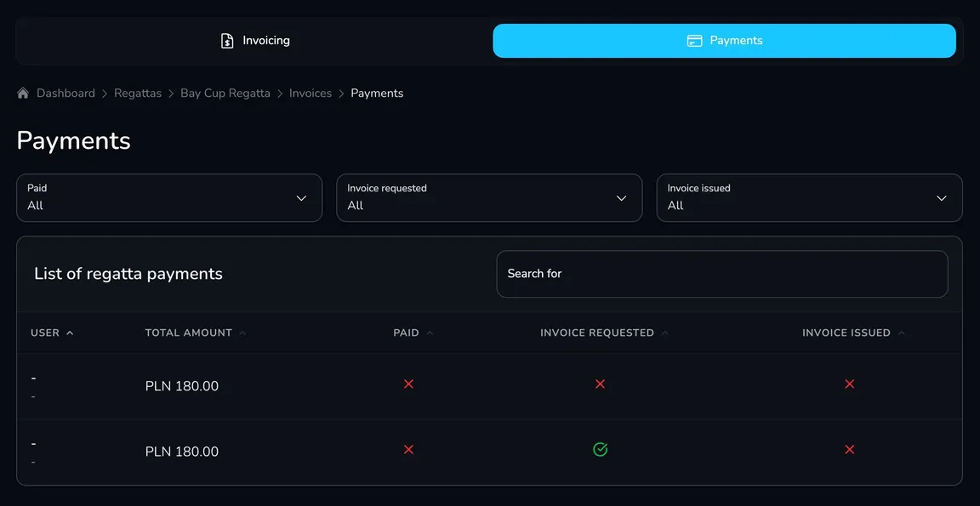
Task: Click first row Invoice Requested red cross
Action: (x=600, y=384)
